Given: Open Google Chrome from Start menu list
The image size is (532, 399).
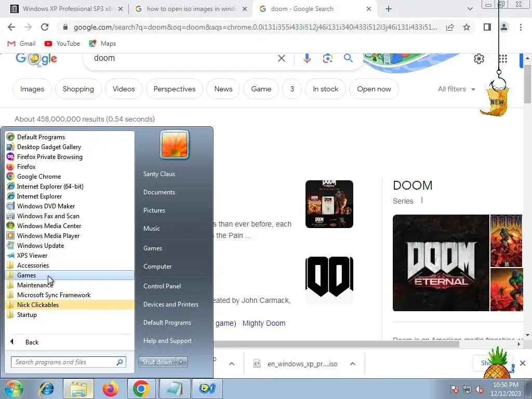Looking at the screenshot, I should [x=70, y=177].
